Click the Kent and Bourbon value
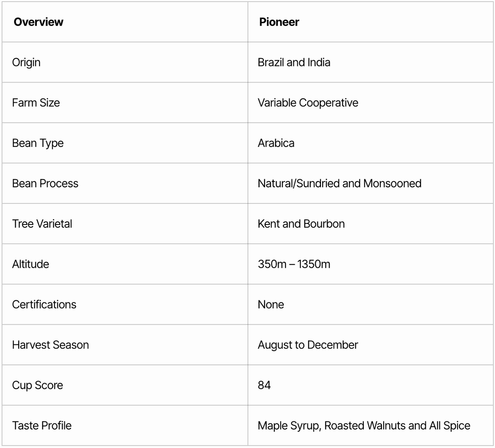The height and width of the screenshot is (448, 495). [x=301, y=224]
